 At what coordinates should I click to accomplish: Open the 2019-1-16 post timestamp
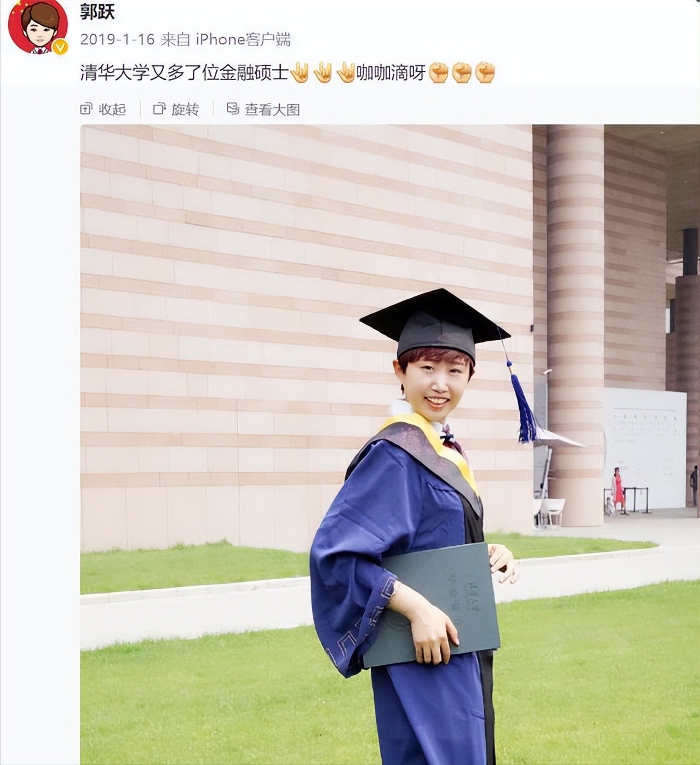pyautogui.click(x=117, y=39)
